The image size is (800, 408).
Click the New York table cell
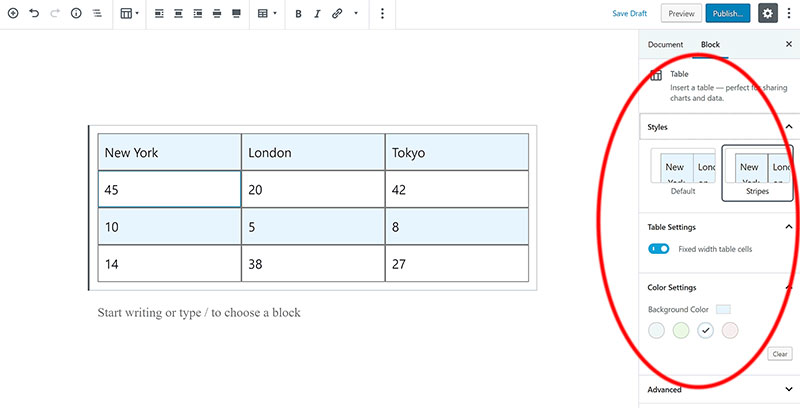pyautogui.click(x=169, y=152)
